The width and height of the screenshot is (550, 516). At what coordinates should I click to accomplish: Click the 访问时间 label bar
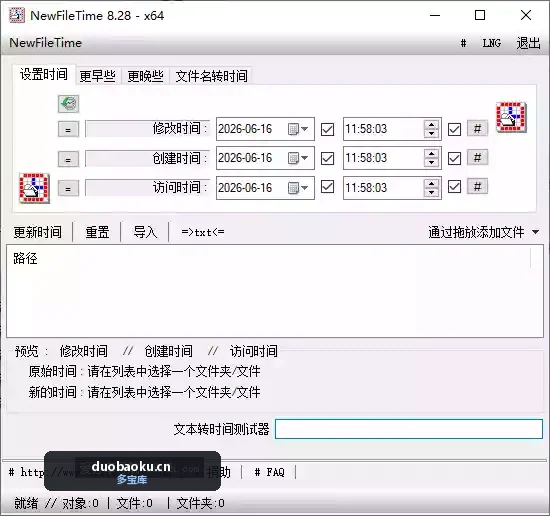coord(147,188)
